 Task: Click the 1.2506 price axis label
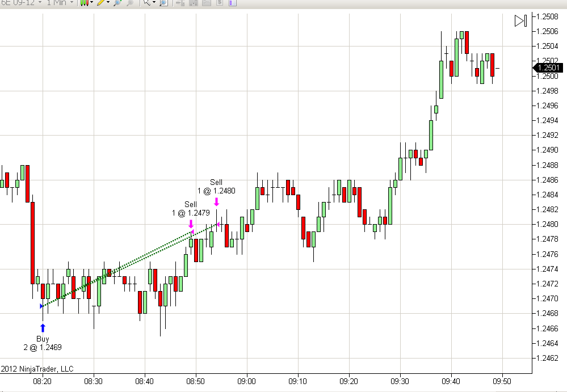[547, 31]
